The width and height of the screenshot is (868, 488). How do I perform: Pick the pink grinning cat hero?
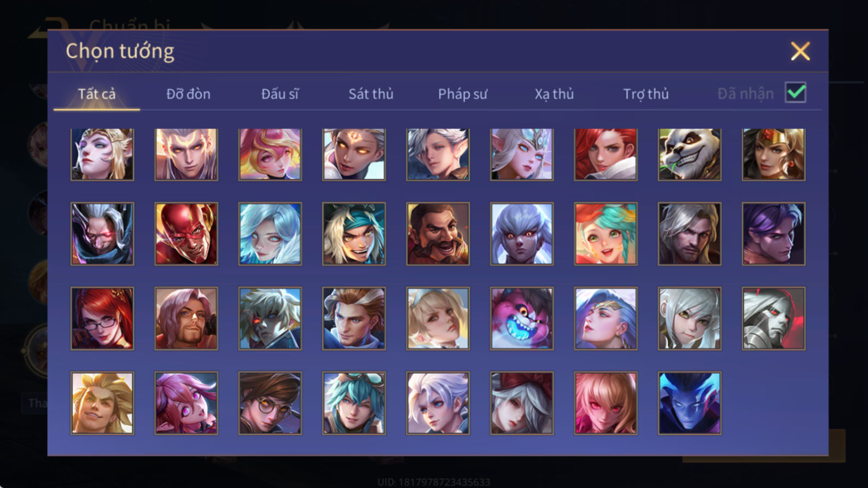522,318
